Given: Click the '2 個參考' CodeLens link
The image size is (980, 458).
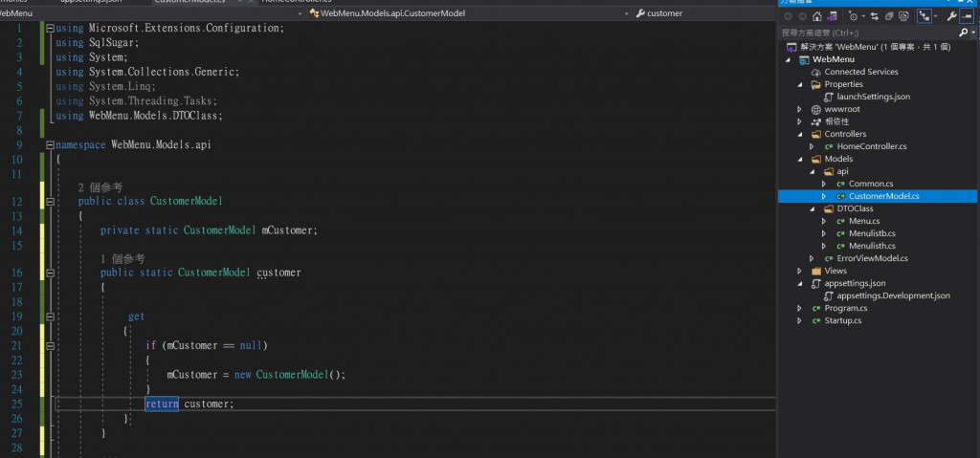Looking at the screenshot, I should [100, 186].
